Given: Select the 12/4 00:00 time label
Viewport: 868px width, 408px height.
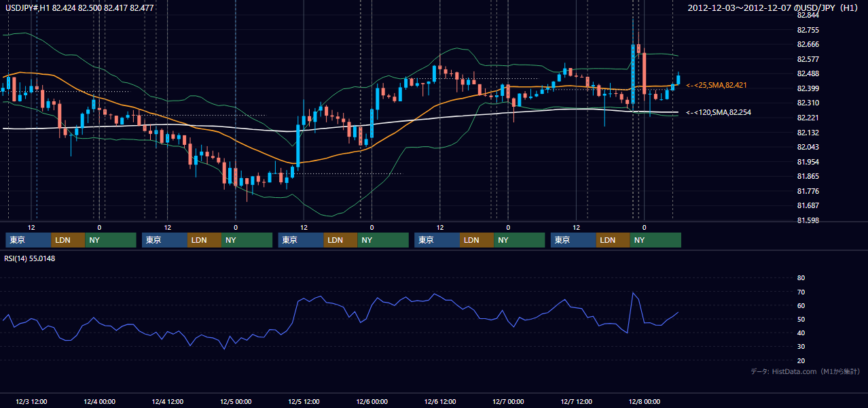Looking at the screenshot, I should [99, 401].
